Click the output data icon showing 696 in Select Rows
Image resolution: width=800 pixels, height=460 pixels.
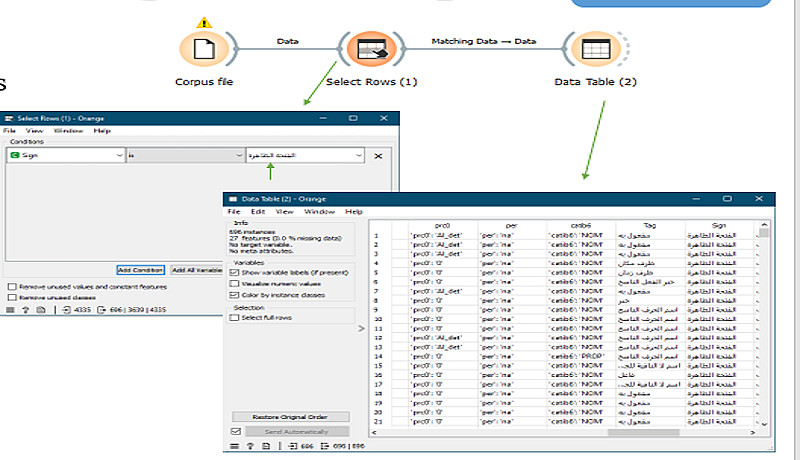pyautogui.click(x=101, y=310)
